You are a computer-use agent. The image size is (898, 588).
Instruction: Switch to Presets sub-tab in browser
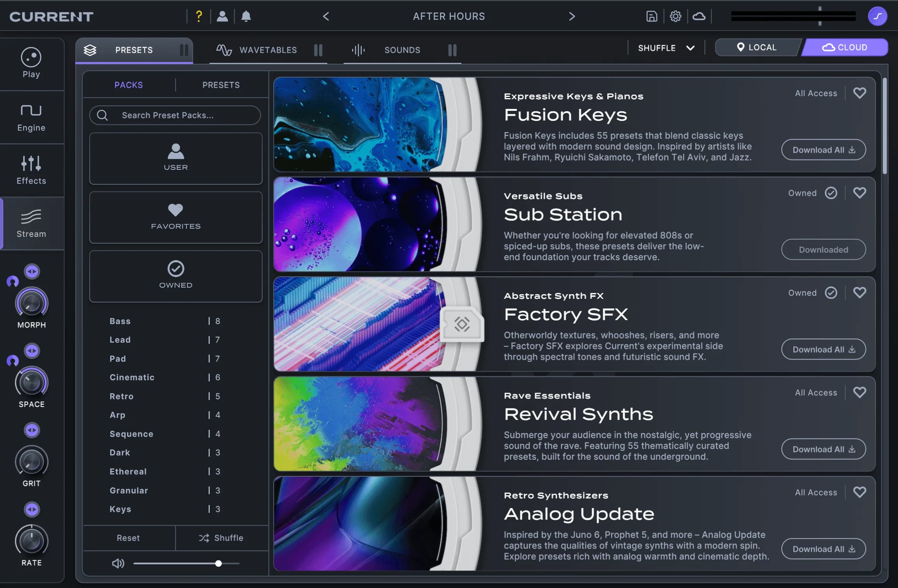tap(221, 85)
